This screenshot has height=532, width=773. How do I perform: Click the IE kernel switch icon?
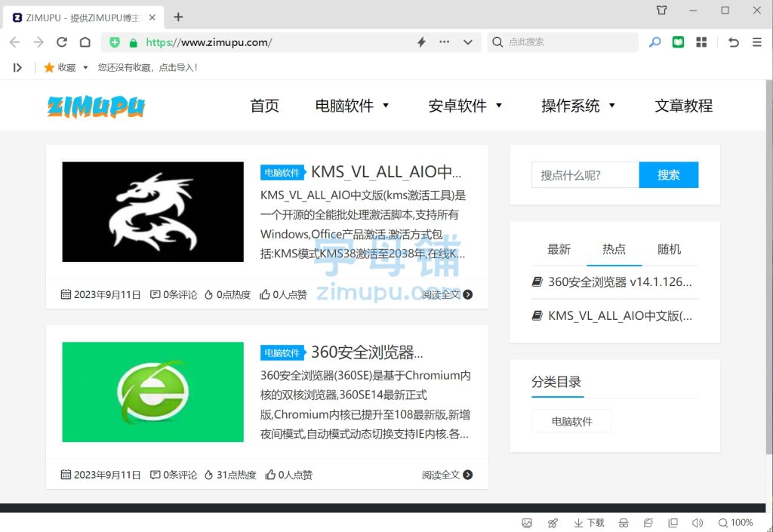click(648, 523)
